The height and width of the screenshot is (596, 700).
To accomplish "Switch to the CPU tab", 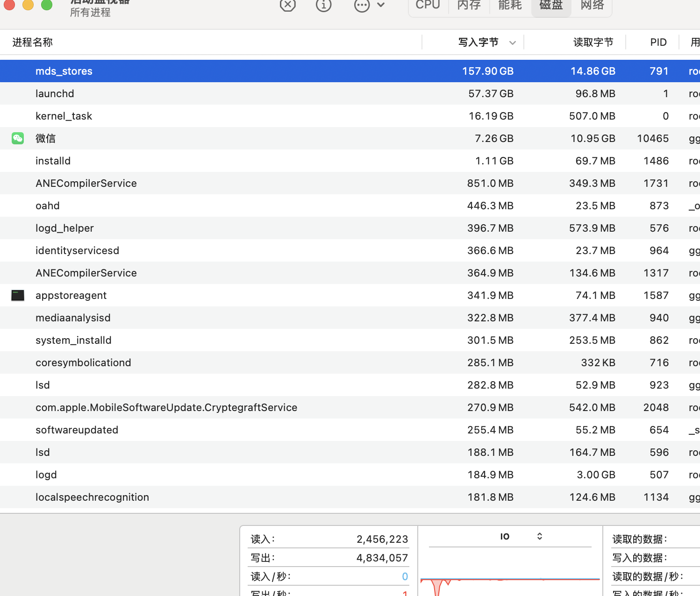I will coord(428,5).
